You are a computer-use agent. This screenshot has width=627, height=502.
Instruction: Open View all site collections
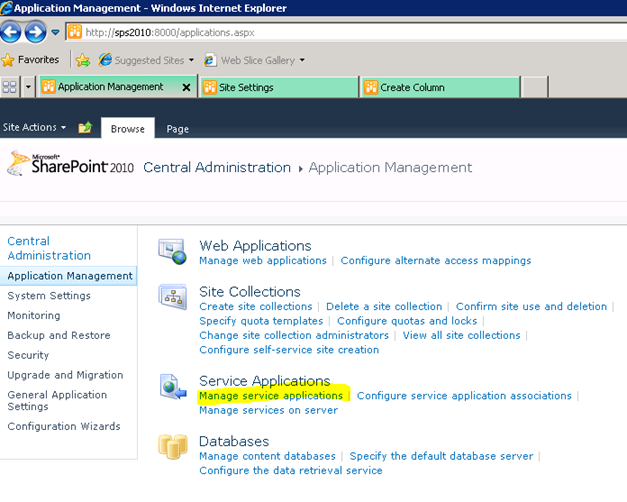click(461, 335)
